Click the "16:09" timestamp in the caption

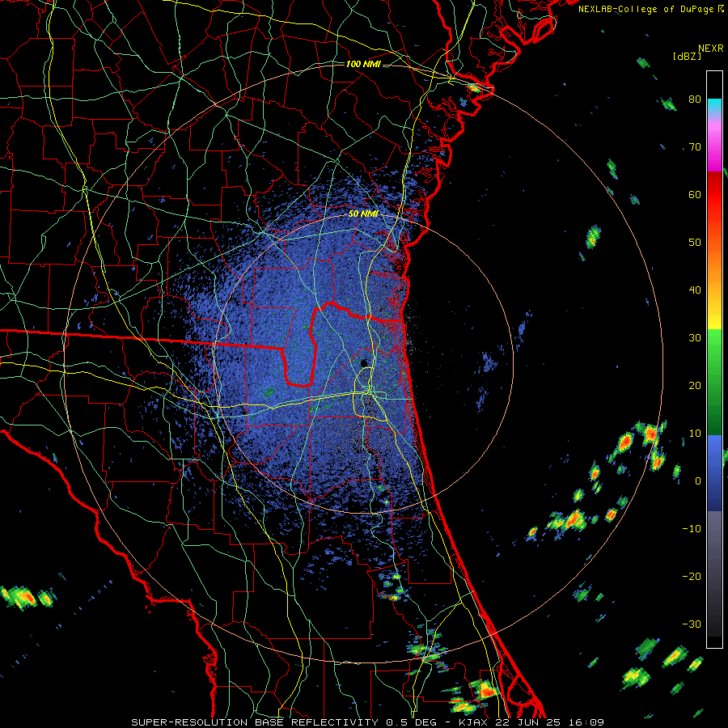(588, 722)
